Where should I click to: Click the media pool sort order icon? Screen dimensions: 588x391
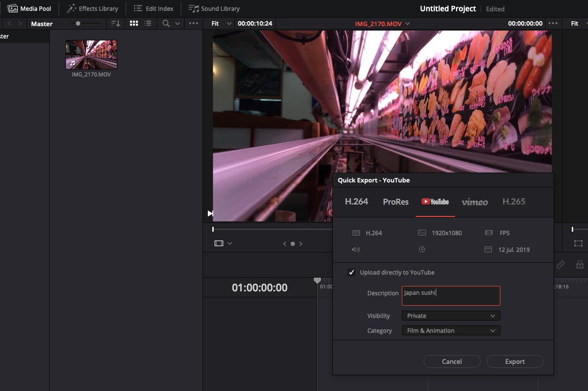(115, 23)
